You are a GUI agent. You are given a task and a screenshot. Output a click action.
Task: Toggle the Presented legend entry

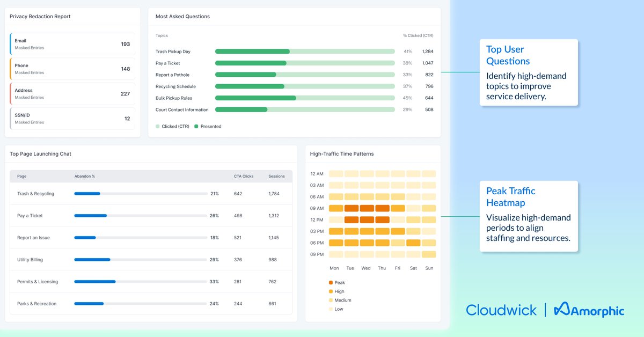pyautogui.click(x=208, y=127)
